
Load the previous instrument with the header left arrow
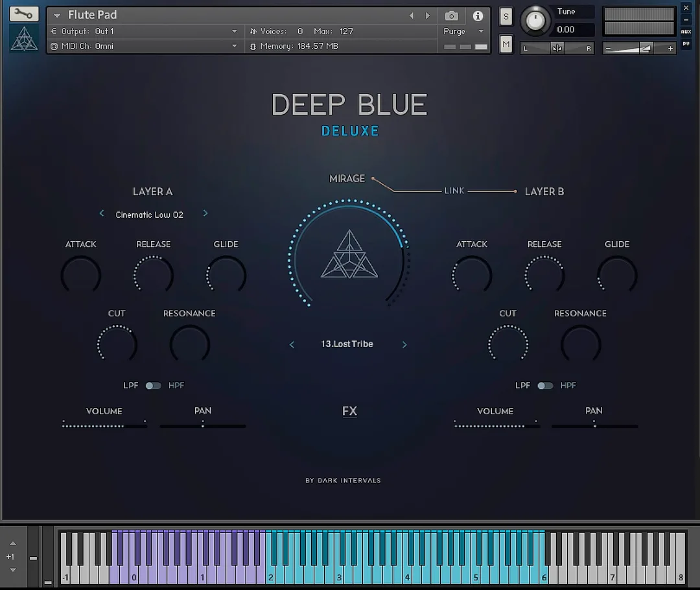pos(411,16)
